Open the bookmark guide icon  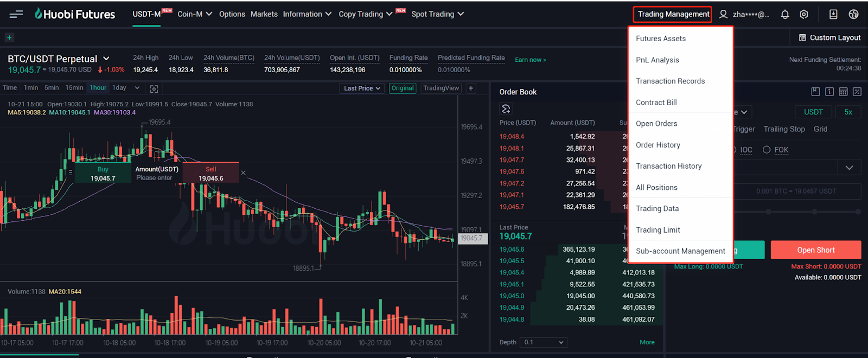click(x=815, y=92)
